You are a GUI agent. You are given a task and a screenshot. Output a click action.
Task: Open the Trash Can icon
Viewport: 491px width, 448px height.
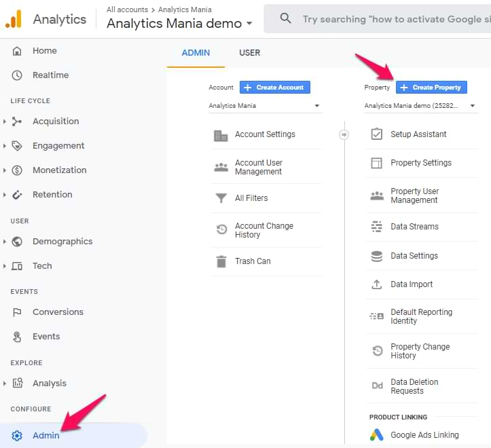[221, 261]
